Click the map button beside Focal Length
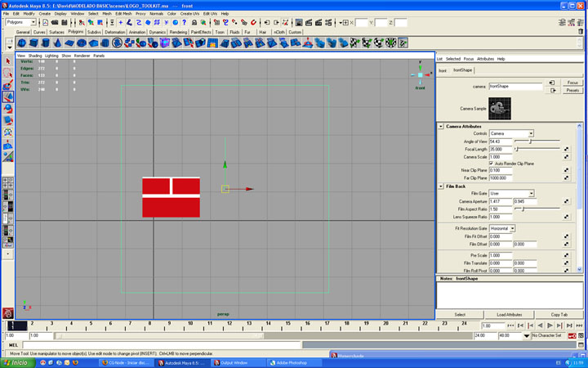The height and width of the screenshot is (368, 588). [x=566, y=150]
